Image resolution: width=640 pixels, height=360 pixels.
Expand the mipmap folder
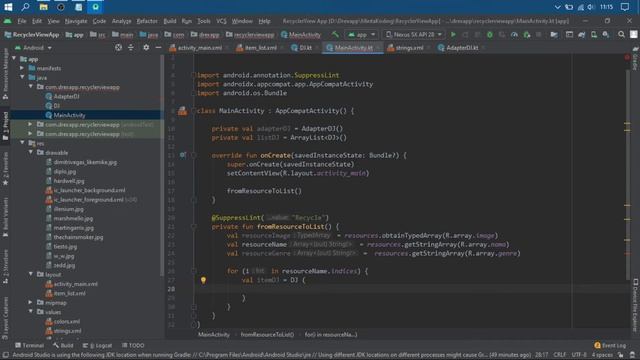pyautogui.click(x=31, y=302)
